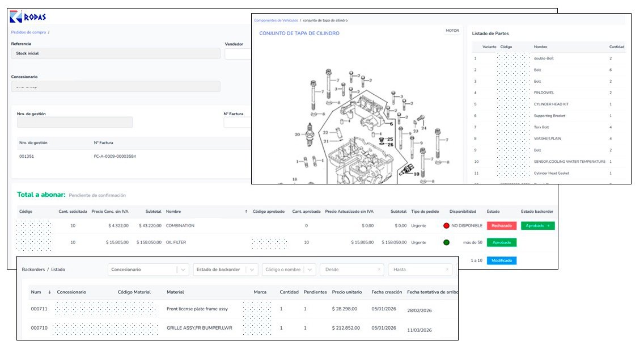Click the green availability dot for OIL FILTER
This screenshot has width=644, height=349.
pos(447,243)
